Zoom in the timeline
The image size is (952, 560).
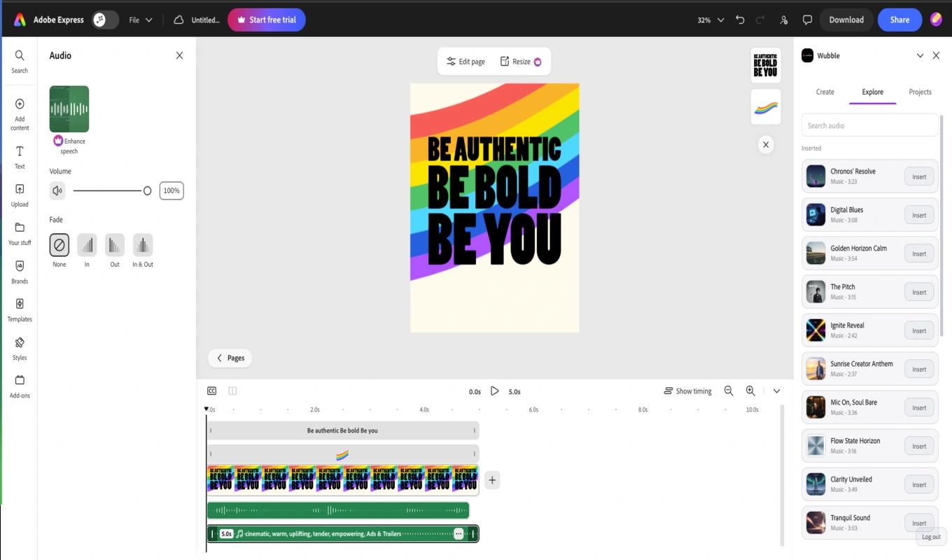click(750, 391)
